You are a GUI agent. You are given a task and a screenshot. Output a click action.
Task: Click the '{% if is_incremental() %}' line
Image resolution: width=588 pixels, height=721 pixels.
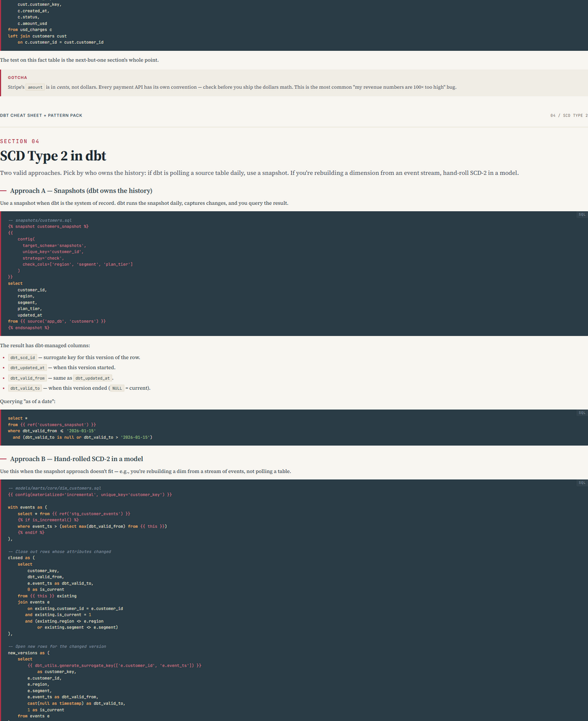48,520
